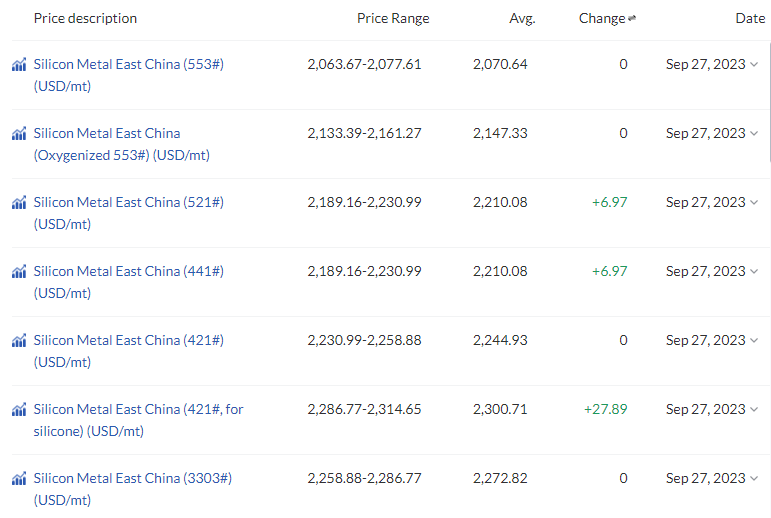The image size is (771, 518).
Task: Expand date chevron for Oxygenized 553# row
Action: click(754, 133)
